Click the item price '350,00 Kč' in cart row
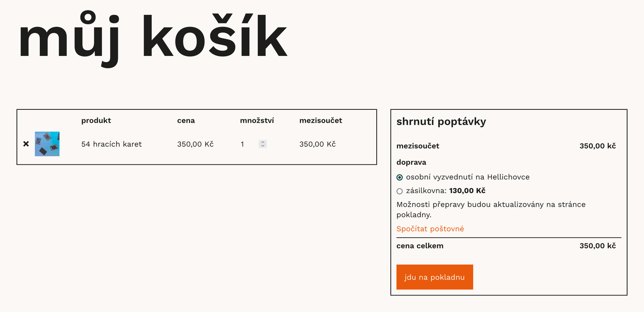 pos(195,144)
